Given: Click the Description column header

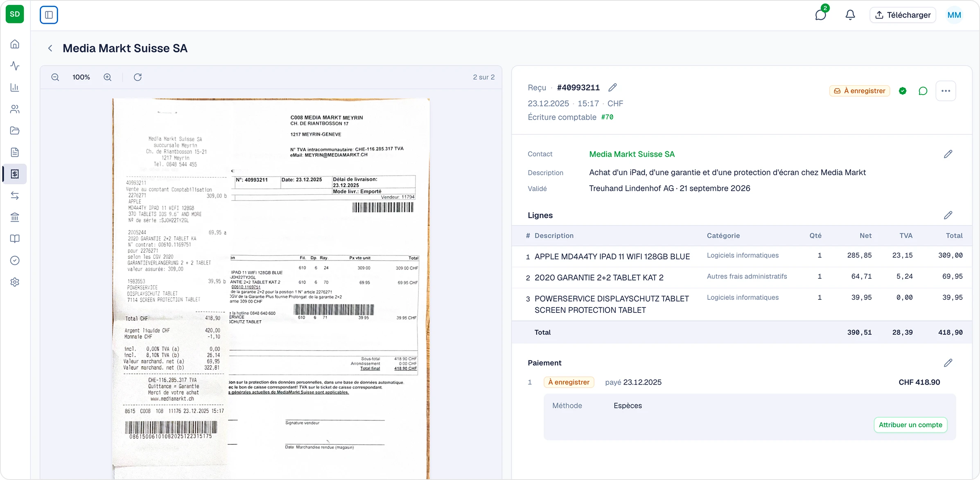Looking at the screenshot, I should pyautogui.click(x=554, y=235).
